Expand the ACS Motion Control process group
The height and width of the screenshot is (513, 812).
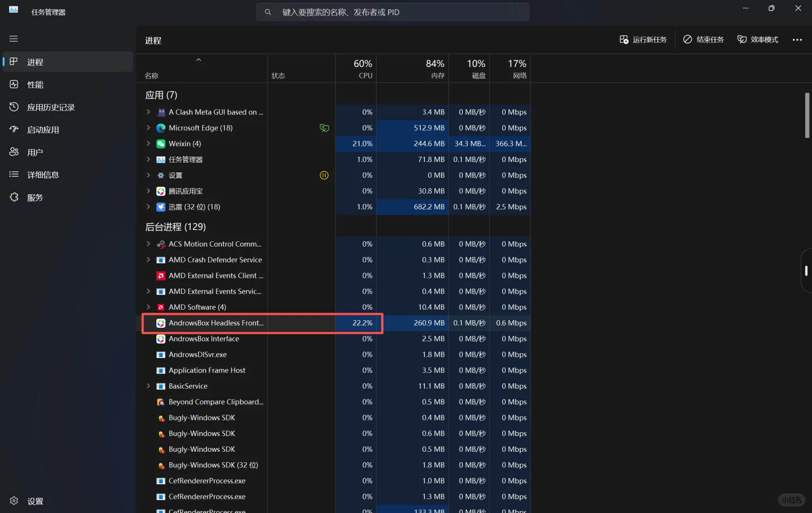[x=148, y=244]
